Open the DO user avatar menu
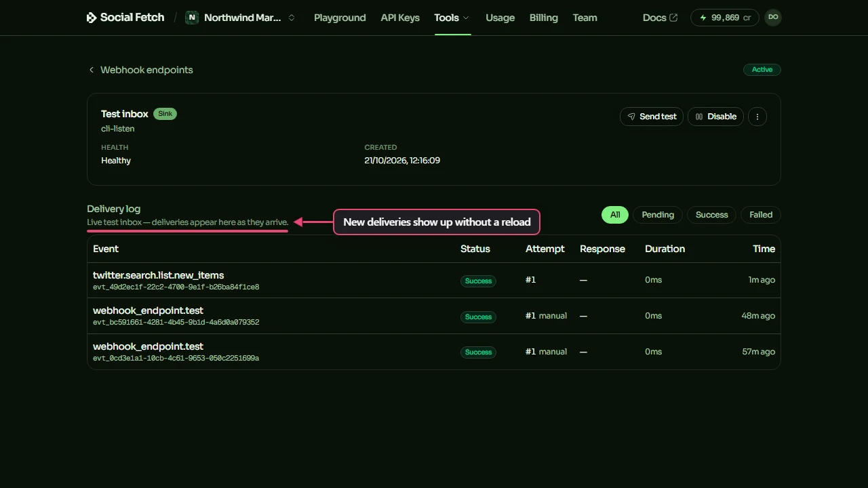868x488 pixels. point(773,18)
